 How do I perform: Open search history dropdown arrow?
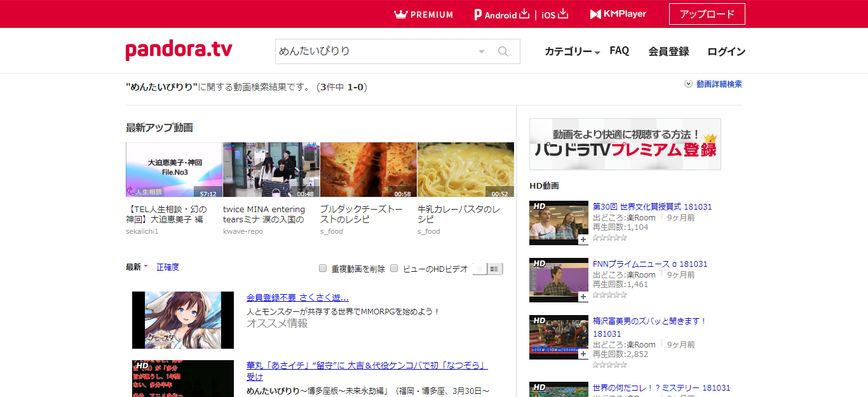(482, 51)
